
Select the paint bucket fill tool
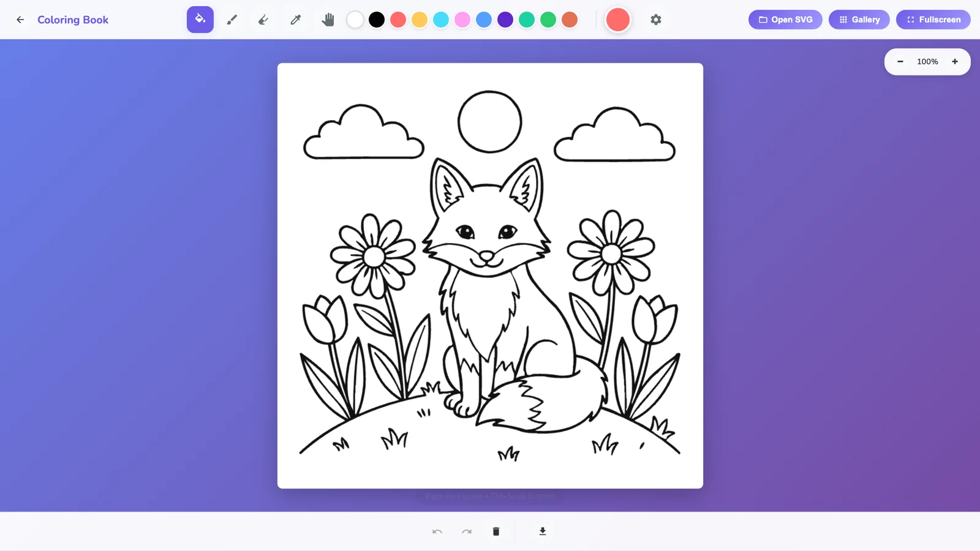coord(200,20)
